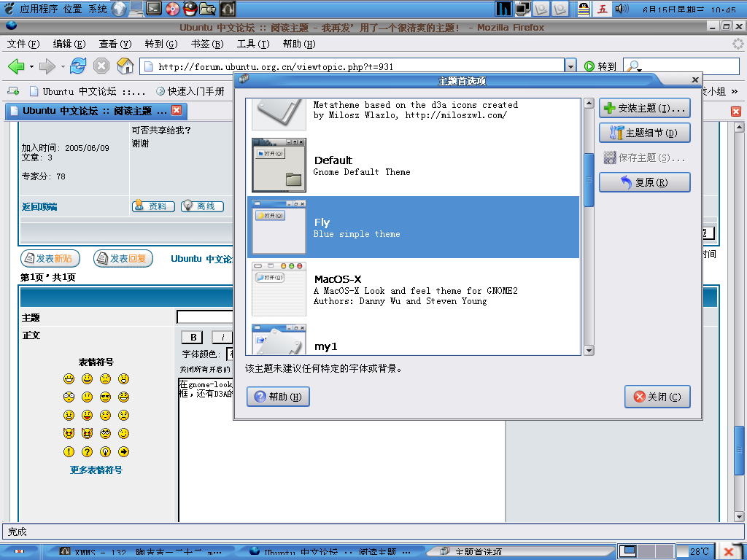Expand the Back button history arrow
The width and height of the screenshot is (747, 560).
(x=31, y=66)
